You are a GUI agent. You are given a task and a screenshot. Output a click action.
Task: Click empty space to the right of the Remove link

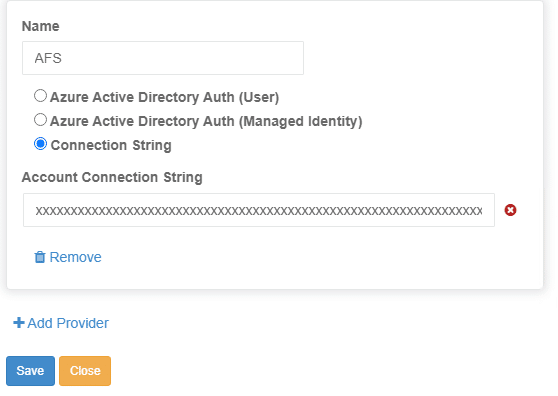(x=285, y=257)
